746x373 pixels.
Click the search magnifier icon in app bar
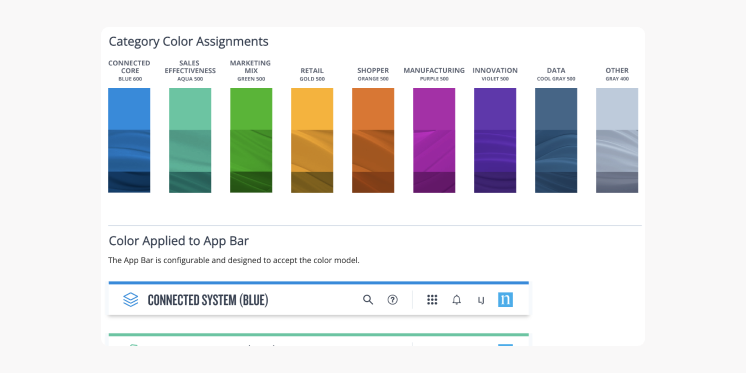tap(368, 300)
